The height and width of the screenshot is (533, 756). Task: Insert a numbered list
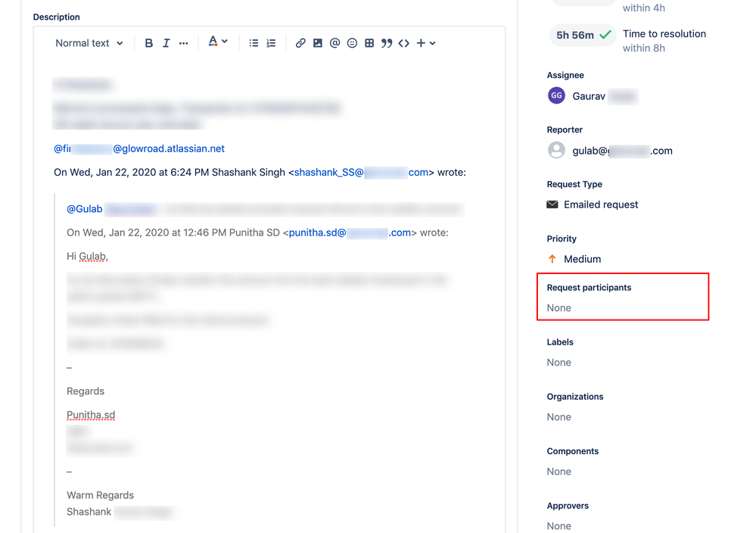coord(270,43)
